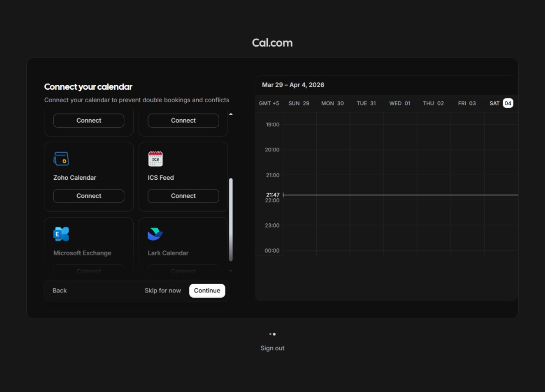Click the scroll up arrow of calendar list
This screenshot has height=392, width=545.
[x=231, y=114]
